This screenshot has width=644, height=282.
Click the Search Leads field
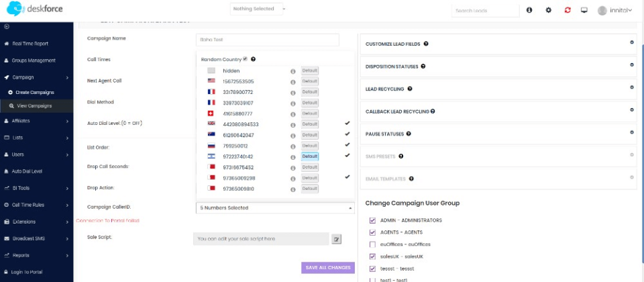coord(486,11)
